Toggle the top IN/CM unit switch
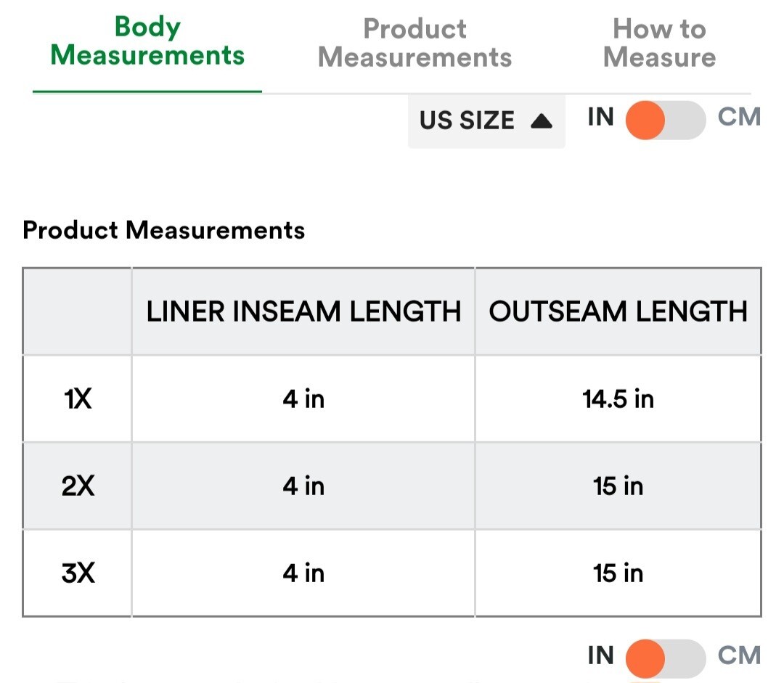 click(666, 120)
